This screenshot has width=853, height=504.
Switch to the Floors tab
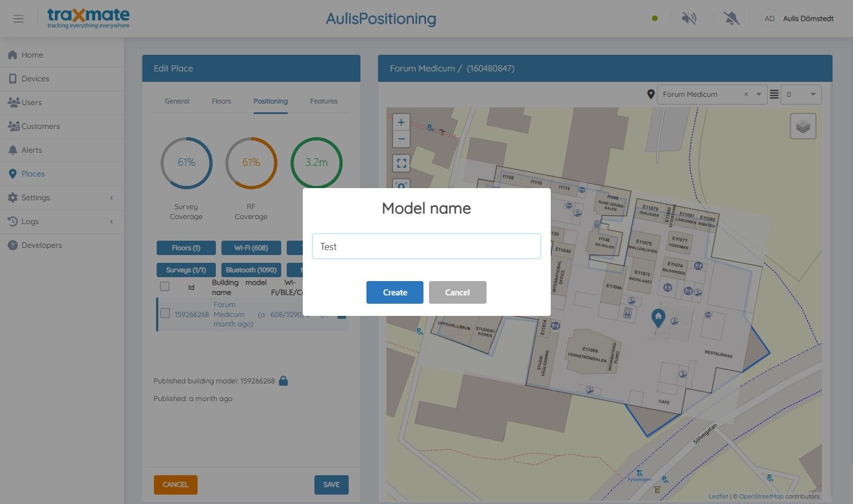click(221, 101)
